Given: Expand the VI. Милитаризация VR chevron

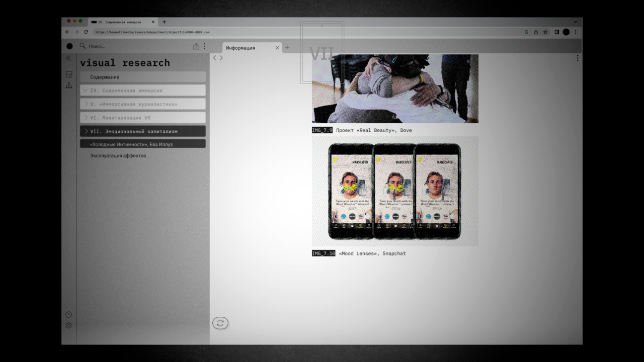Looking at the screenshot, I should tap(86, 118).
